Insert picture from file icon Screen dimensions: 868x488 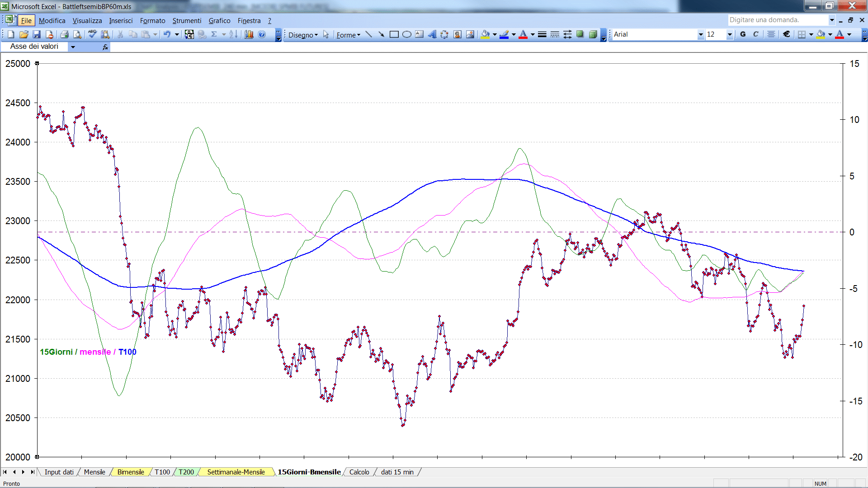coord(470,34)
